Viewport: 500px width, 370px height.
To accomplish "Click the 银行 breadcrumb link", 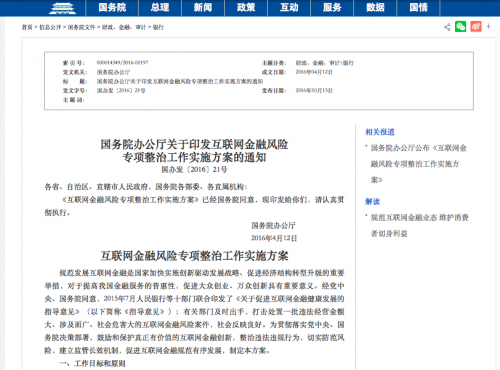I will 158,27.
